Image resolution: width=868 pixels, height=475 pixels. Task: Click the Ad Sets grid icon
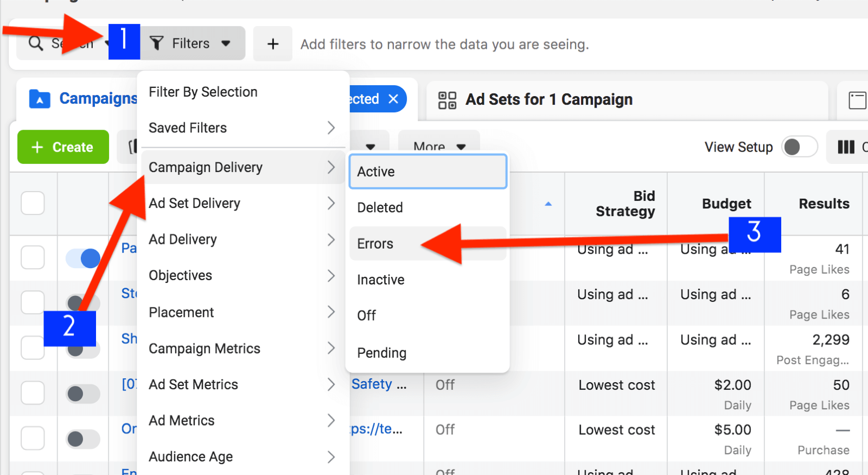[x=447, y=100]
